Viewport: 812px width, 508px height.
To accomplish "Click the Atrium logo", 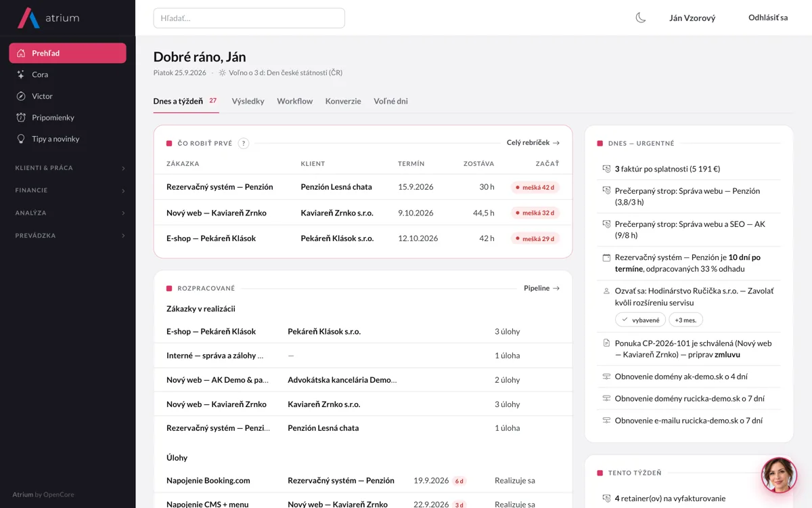I will pos(48,18).
